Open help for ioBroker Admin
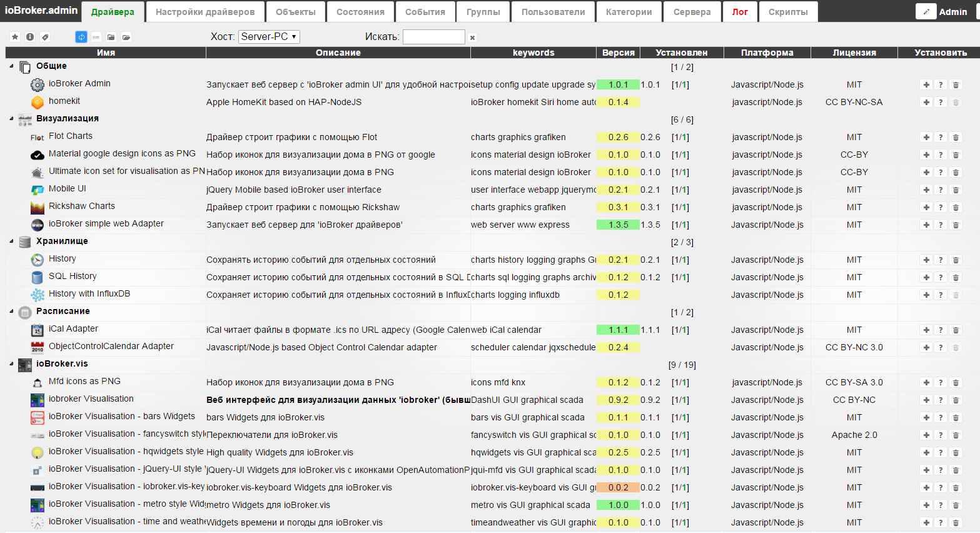980x533 pixels. tap(941, 84)
